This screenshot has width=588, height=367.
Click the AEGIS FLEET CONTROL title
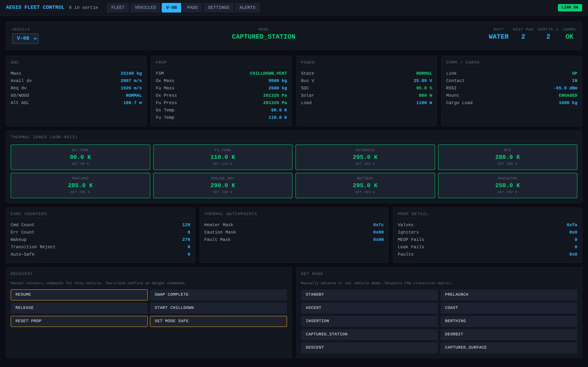click(x=35, y=7)
